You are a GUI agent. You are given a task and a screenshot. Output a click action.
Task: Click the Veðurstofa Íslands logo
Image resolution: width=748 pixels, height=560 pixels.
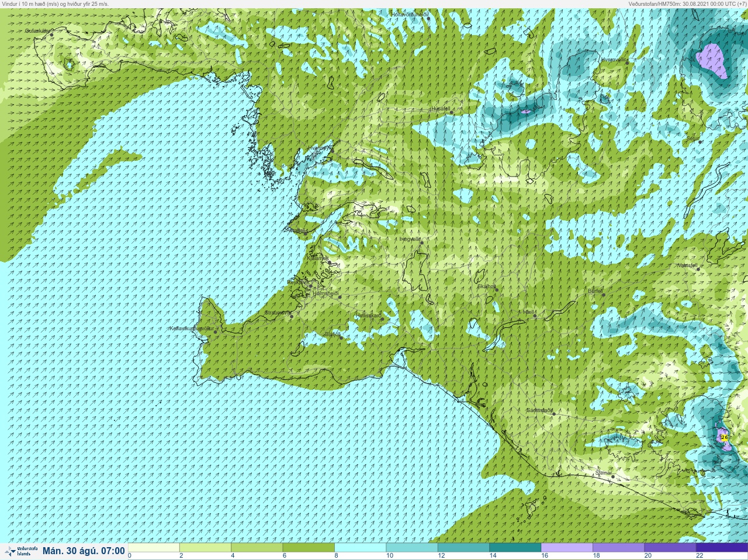coord(20,551)
